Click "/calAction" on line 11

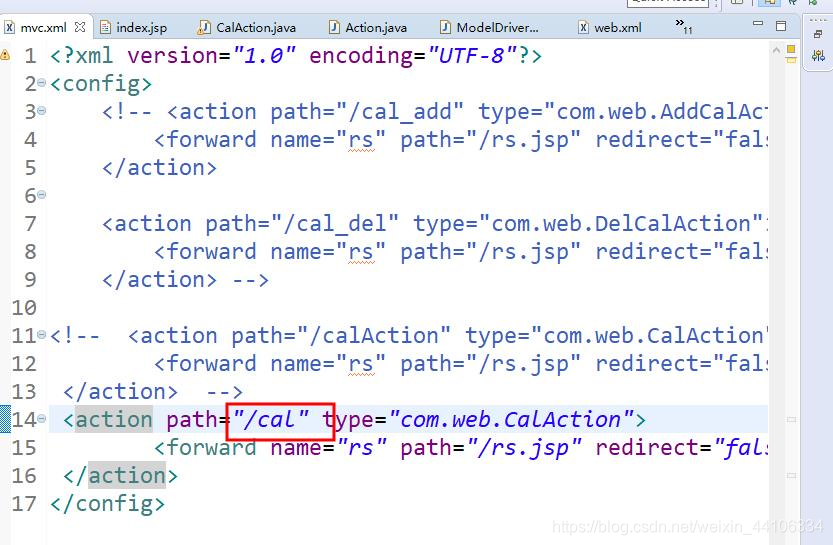point(374,336)
